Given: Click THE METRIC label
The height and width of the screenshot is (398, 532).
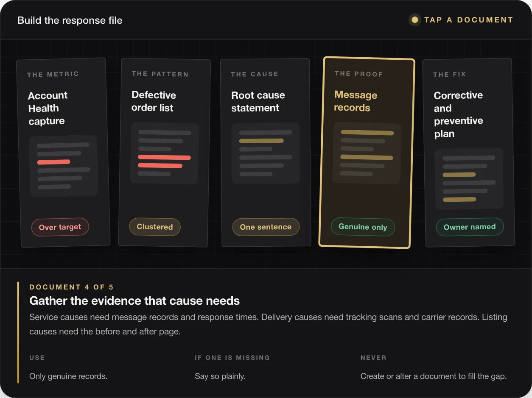Looking at the screenshot, I should tap(53, 75).
